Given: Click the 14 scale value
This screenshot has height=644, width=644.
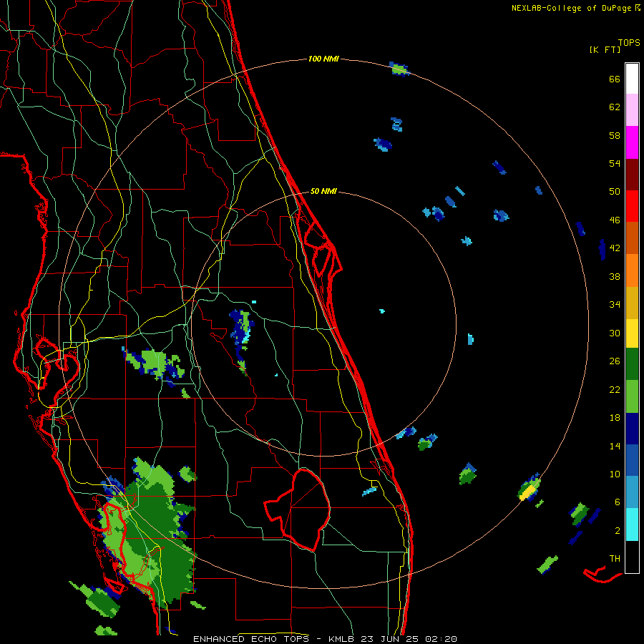Looking at the screenshot, I should 615,446.
